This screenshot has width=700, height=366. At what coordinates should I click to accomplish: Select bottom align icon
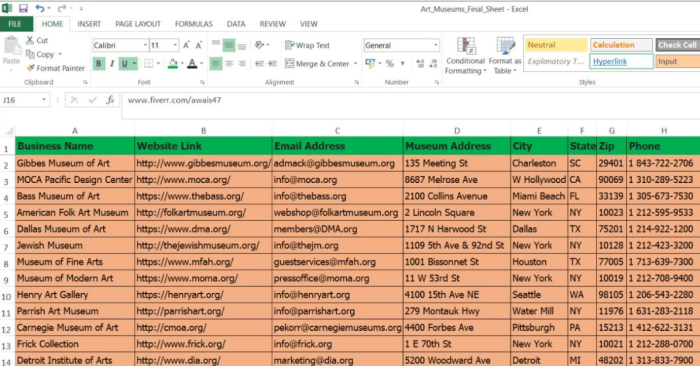click(x=242, y=45)
